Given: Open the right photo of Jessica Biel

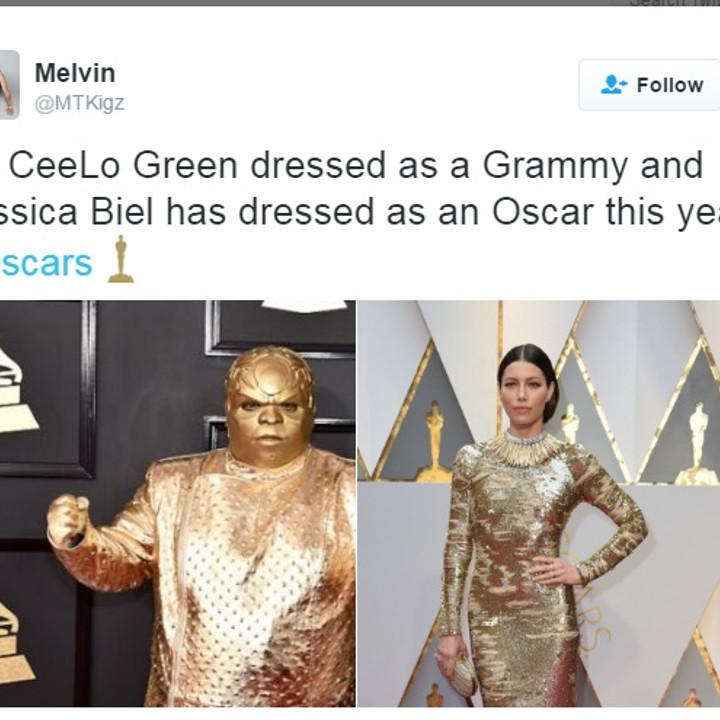Looking at the screenshot, I should (538, 504).
